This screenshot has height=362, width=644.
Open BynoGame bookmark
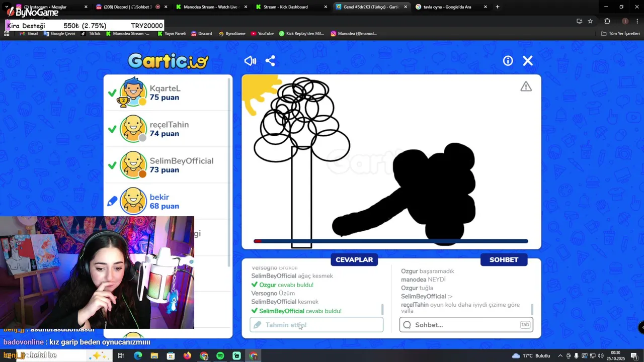(232, 34)
